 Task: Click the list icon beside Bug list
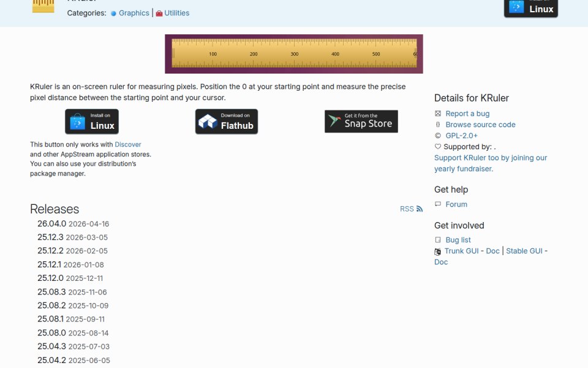tap(437, 240)
